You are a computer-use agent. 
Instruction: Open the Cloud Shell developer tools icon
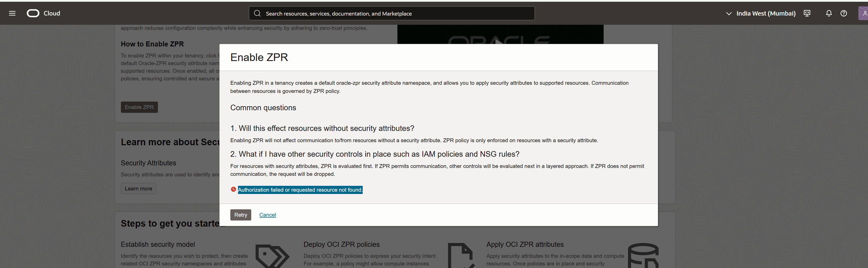point(807,14)
